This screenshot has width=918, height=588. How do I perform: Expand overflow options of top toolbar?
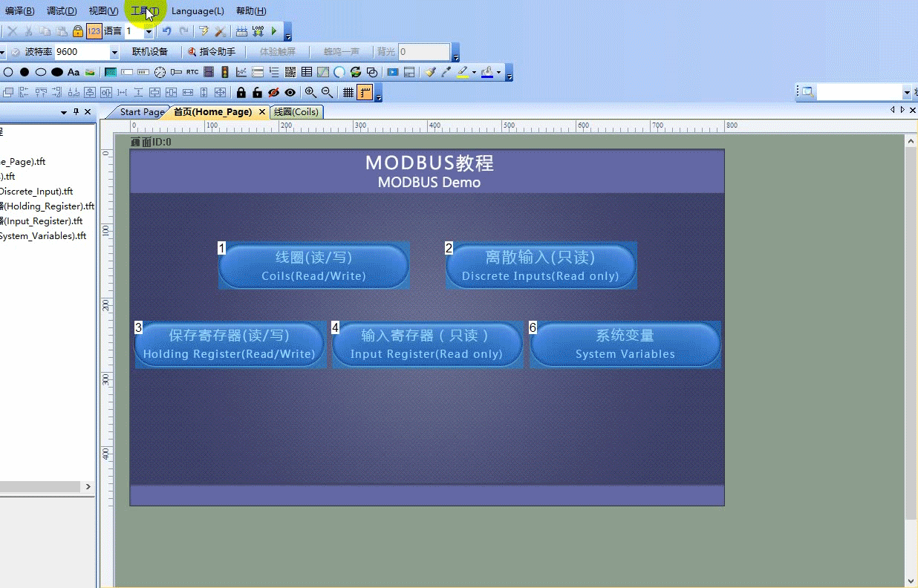288,32
